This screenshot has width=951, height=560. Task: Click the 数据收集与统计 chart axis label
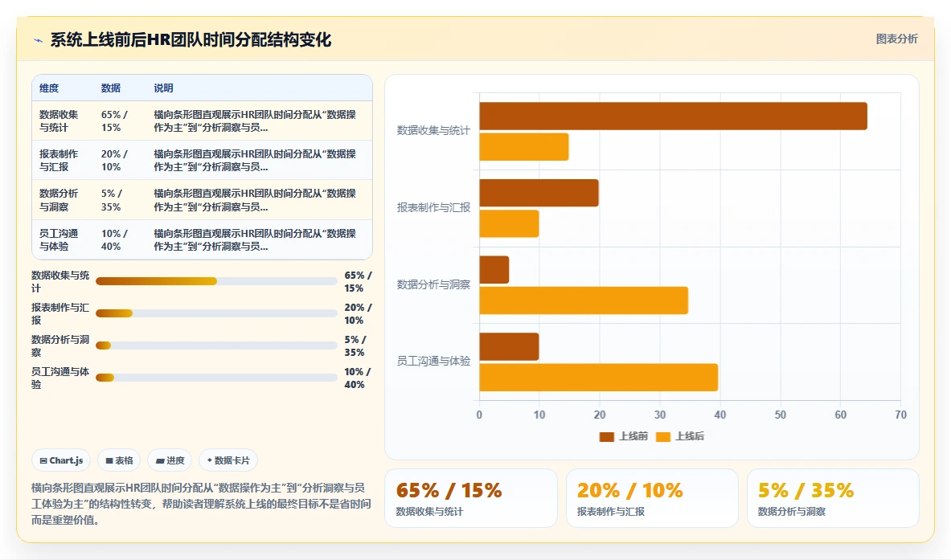[433, 130]
